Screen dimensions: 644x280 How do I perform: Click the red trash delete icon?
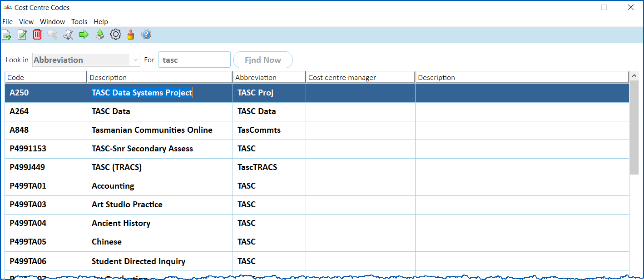tap(37, 35)
